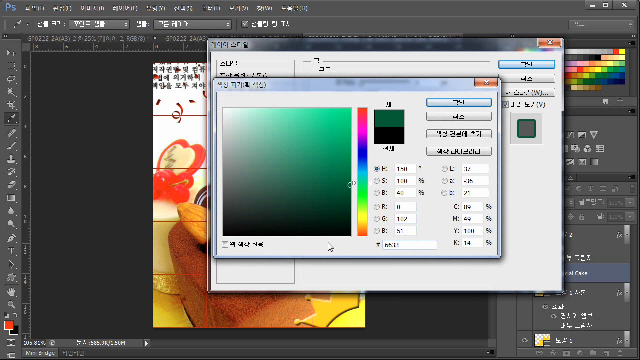Select the History Brush tool
The width and height of the screenshot is (640, 360).
[11, 171]
